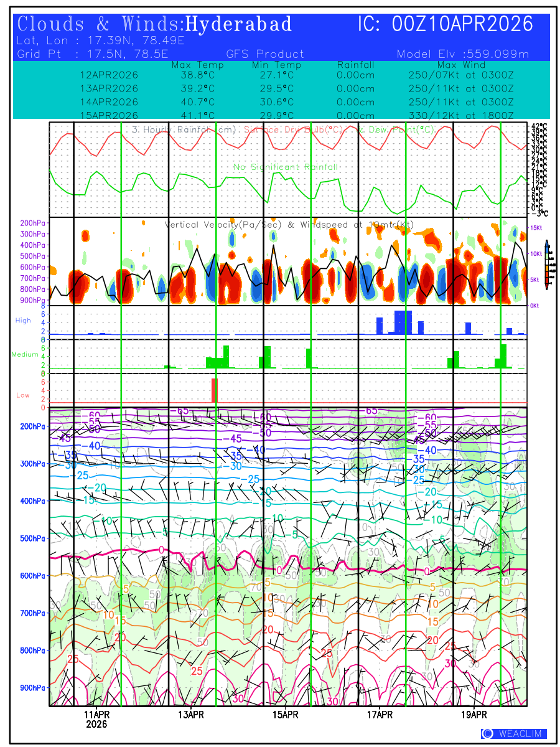Image resolution: width=560 pixels, height=747 pixels.
Task: Select the 17APR date axis label
Action: click(x=380, y=715)
